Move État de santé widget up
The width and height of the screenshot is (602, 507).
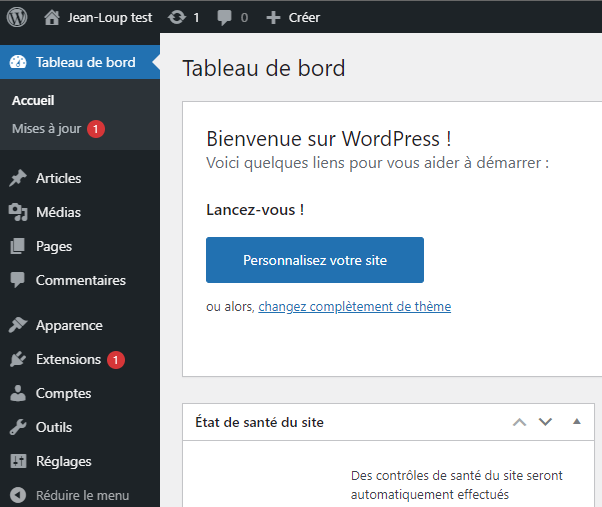519,422
